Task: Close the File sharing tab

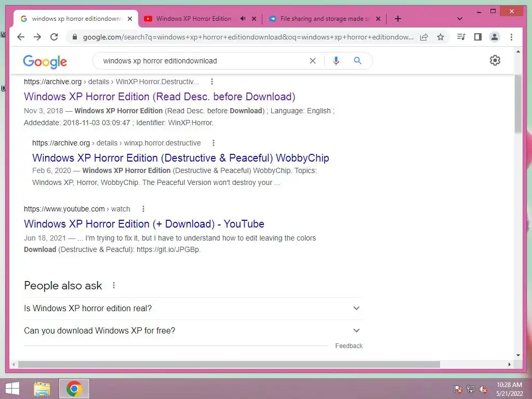Action: tap(378, 19)
